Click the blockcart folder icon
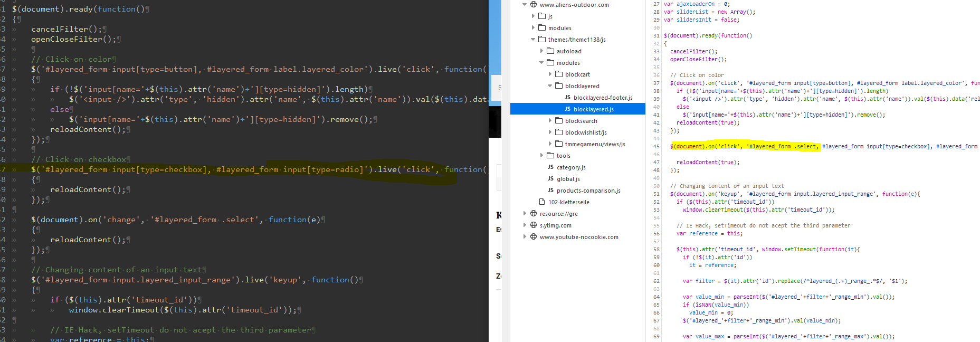The image size is (980, 342). [x=559, y=74]
